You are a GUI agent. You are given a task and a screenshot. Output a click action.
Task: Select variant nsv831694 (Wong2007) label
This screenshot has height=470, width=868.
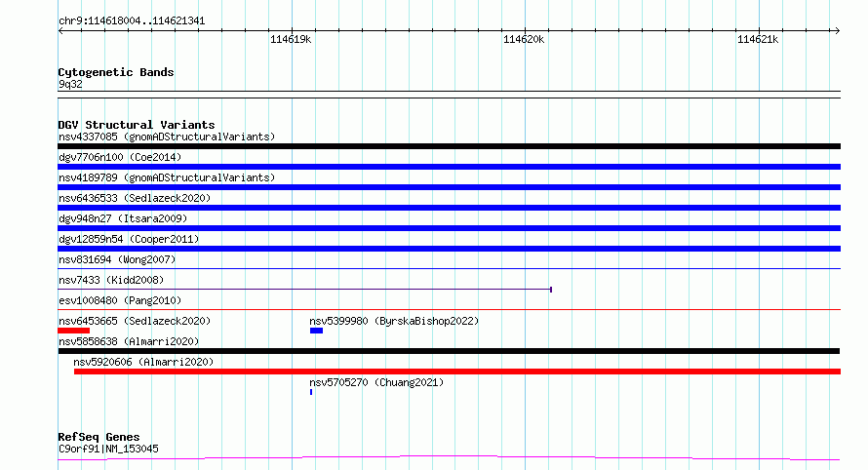pyautogui.click(x=117, y=259)
